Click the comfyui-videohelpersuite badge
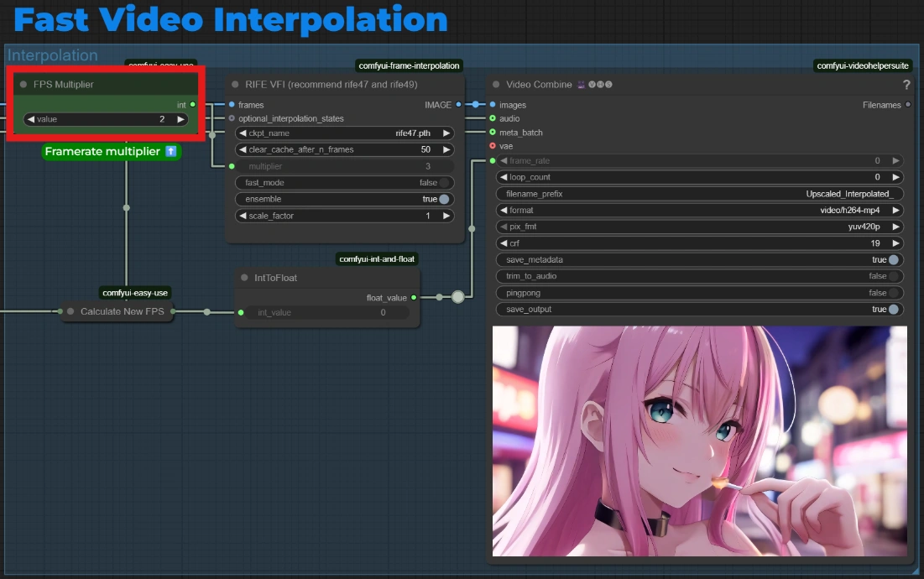This screenshot has width=924, height=579. 863,65
